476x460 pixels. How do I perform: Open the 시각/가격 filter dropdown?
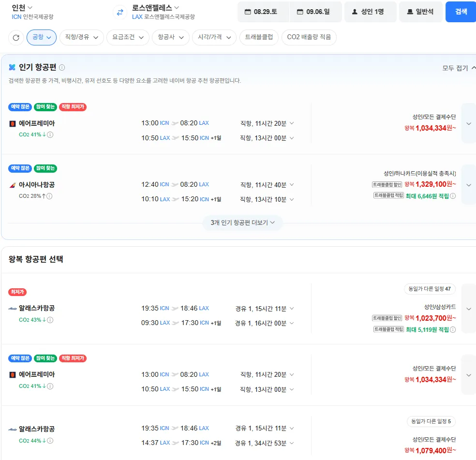click(x=214, y=37)
